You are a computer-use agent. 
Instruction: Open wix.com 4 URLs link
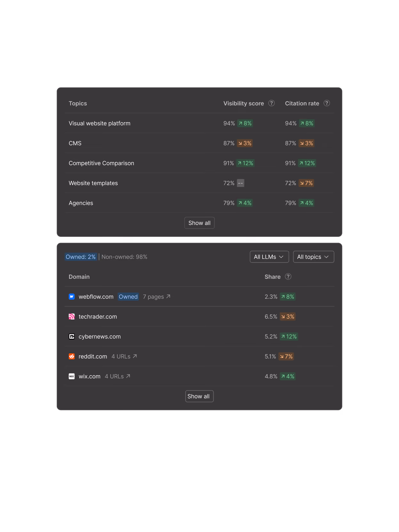(x=117, y=376)
